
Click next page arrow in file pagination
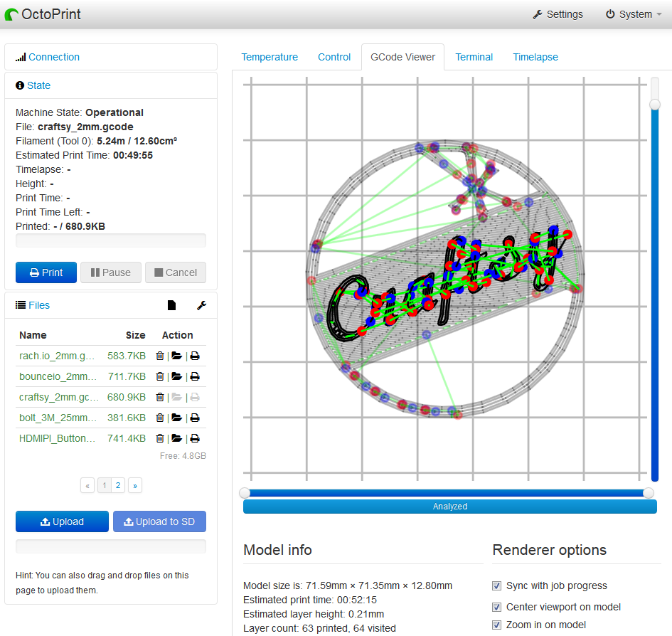coord(135,485)
